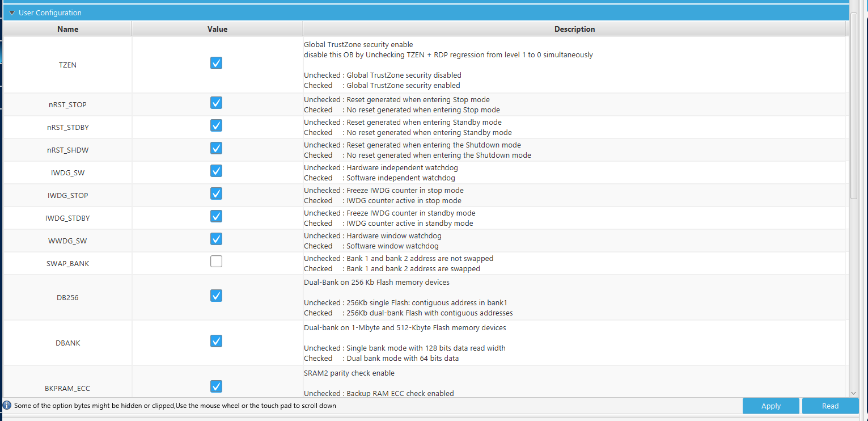Viewport: 868px width, 421px height.
Task: Toggle the DBANK checkbox
Action: point(216,341)
